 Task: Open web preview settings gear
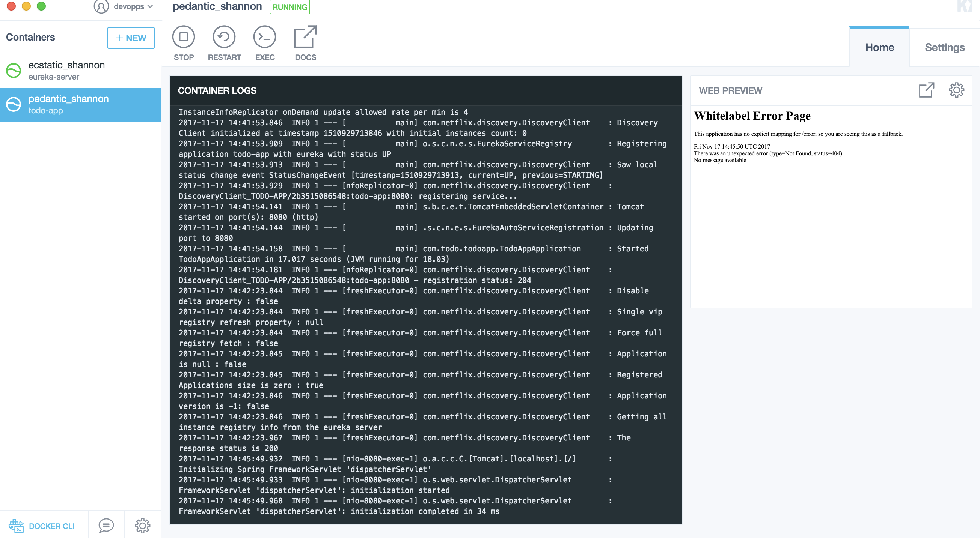956,90
